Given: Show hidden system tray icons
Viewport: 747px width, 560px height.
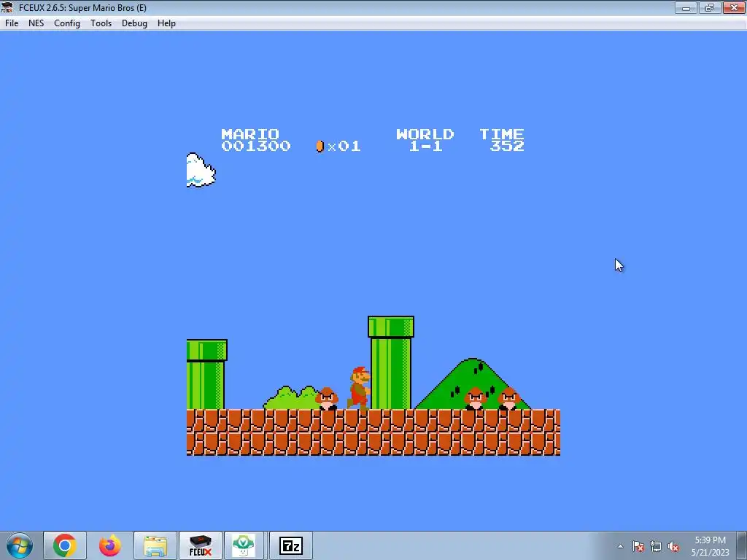Looking at the screenshot, I should pos(620,546).
